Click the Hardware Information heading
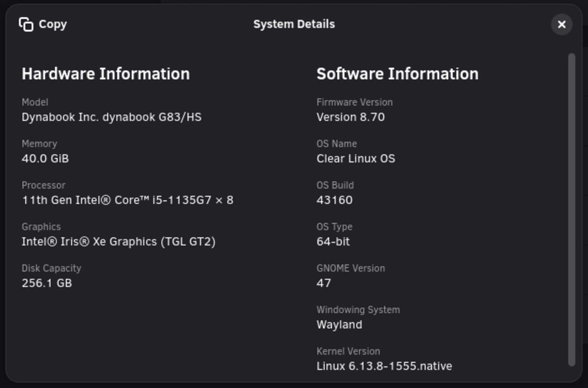Viewport: 588px width, 388px height. click(x=105, y=74)
